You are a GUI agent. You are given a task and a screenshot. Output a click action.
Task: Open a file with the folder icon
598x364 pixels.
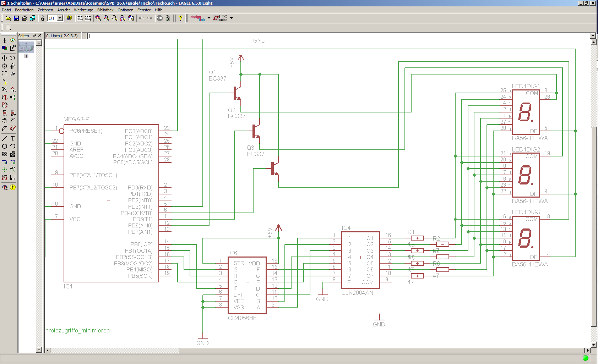point(8,18)
